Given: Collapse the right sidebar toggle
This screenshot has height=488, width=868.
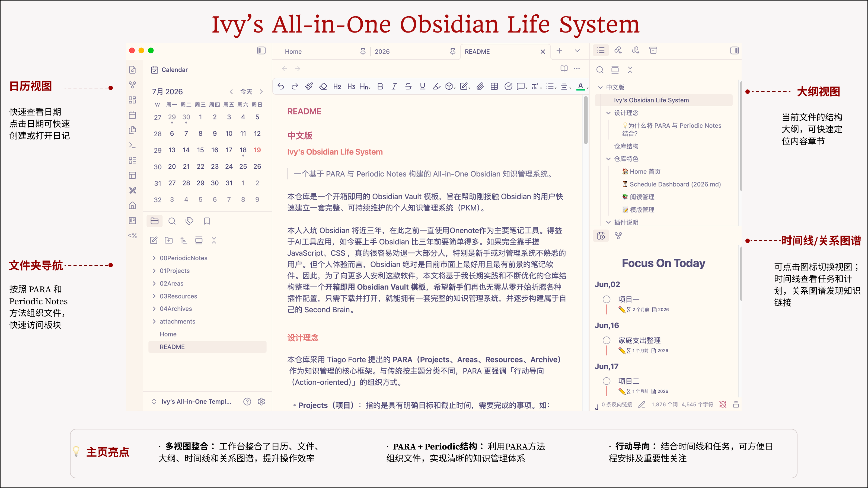Looking at the screenshot, I should 735,50.
